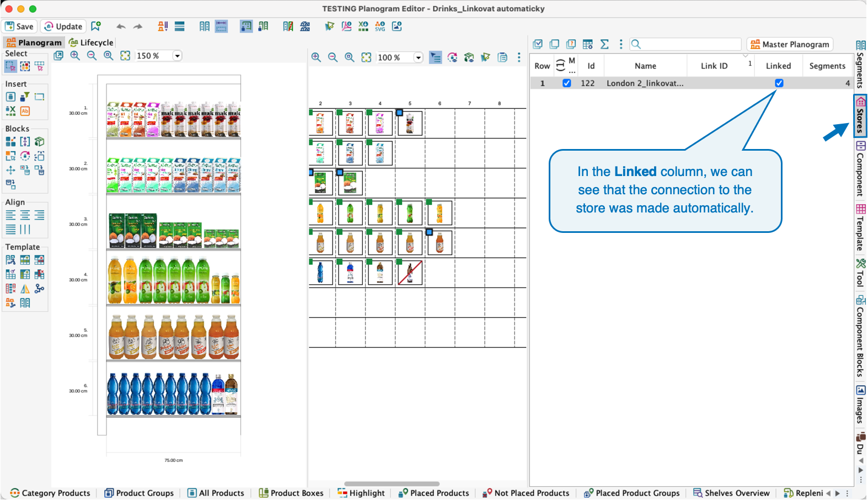This screenshot has height=500, width=868.
Task: Click the move block arrows tool
Action: (10, 170)
